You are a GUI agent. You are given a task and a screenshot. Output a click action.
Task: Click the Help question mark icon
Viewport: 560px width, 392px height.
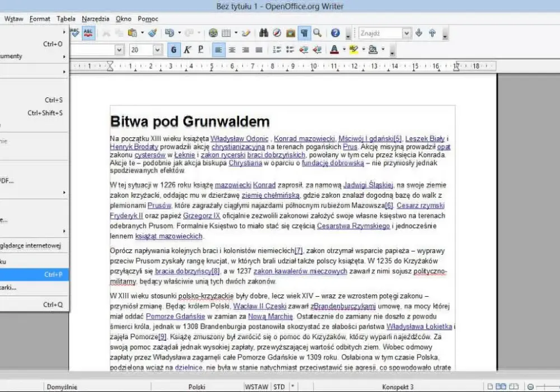pyautogui.click(x=335, y=33)
